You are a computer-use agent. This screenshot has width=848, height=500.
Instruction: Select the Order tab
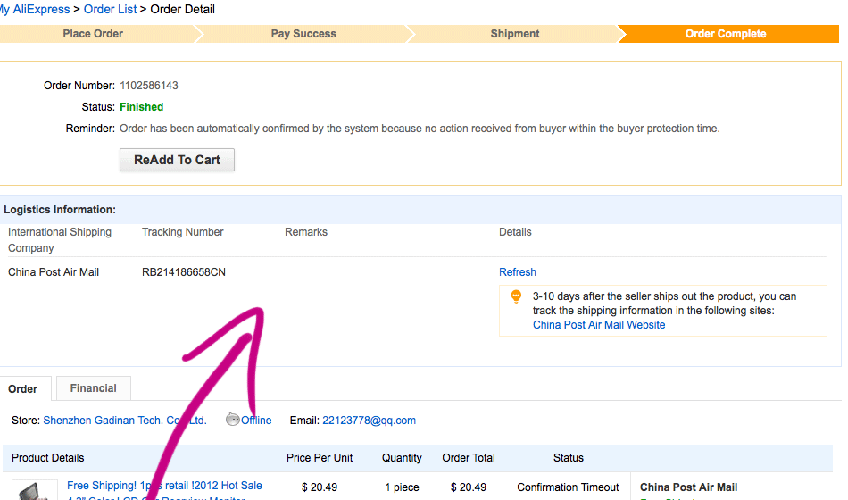(23, 389)
